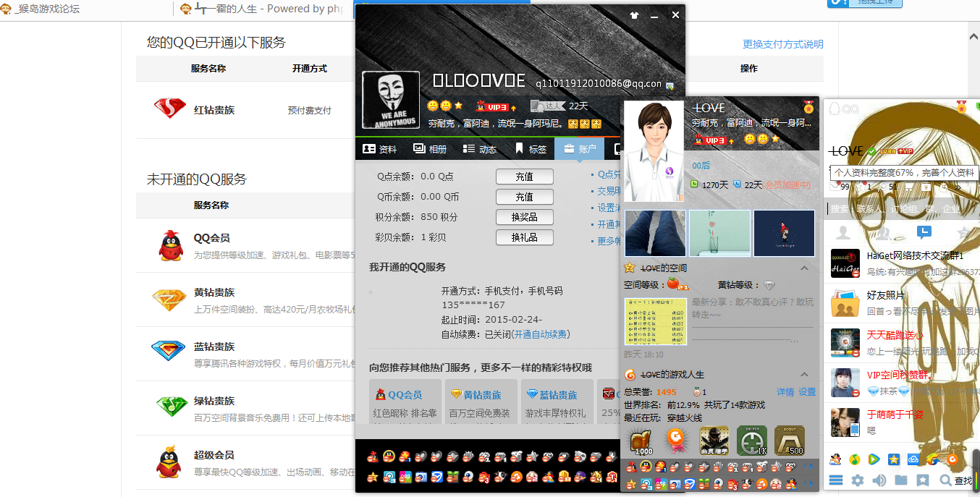Viewport: 980px width, 497px height.
Task: Open the 黄钻贵族 recommendation card
Action: point(481,401)
